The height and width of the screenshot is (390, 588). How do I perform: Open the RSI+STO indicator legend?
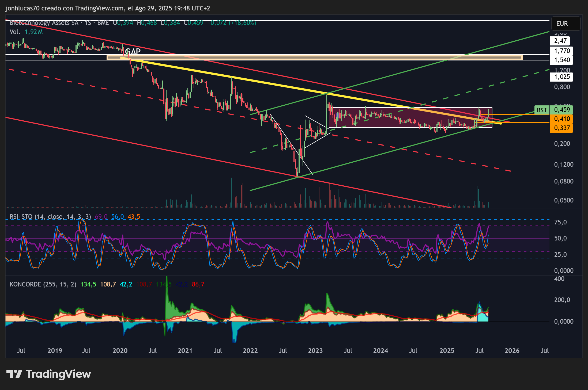[50, 217]
